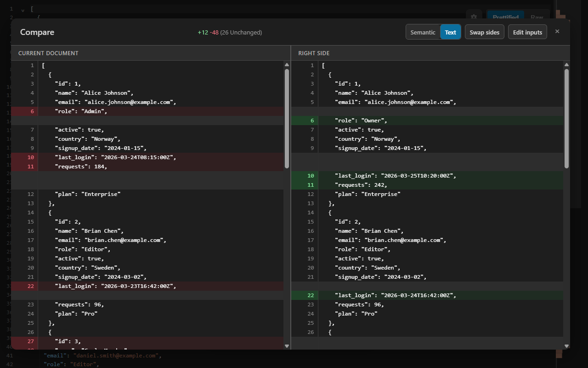This screenshot has height=368, width=588.
Task: Click the settings gear behind the dialog
Action: pos(474,17)
